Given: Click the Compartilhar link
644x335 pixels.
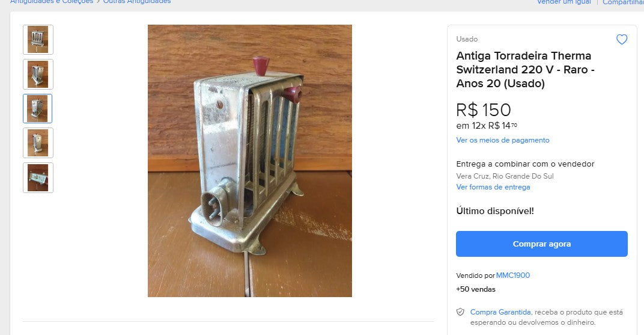Looking at the screenshot, I should tap(623, 2).
